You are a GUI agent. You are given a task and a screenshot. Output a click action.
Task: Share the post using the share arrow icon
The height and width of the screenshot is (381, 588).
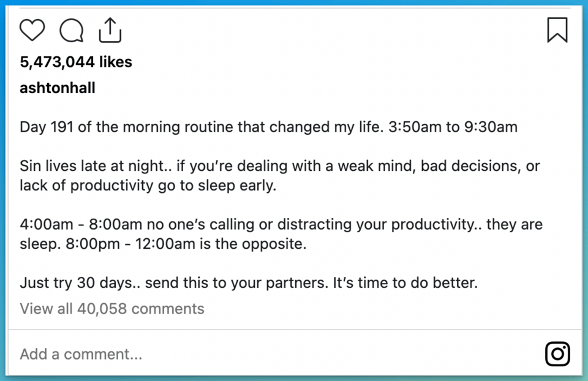point(110,30)
